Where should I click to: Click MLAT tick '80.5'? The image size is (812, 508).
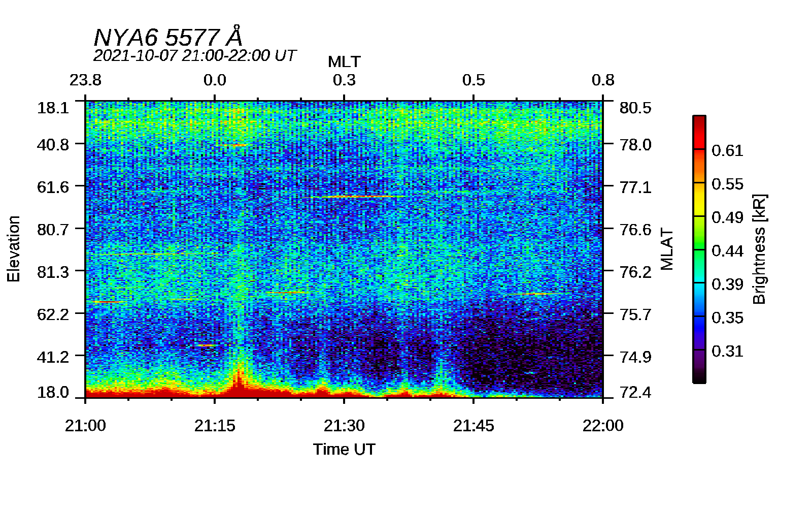click(635, 108)
